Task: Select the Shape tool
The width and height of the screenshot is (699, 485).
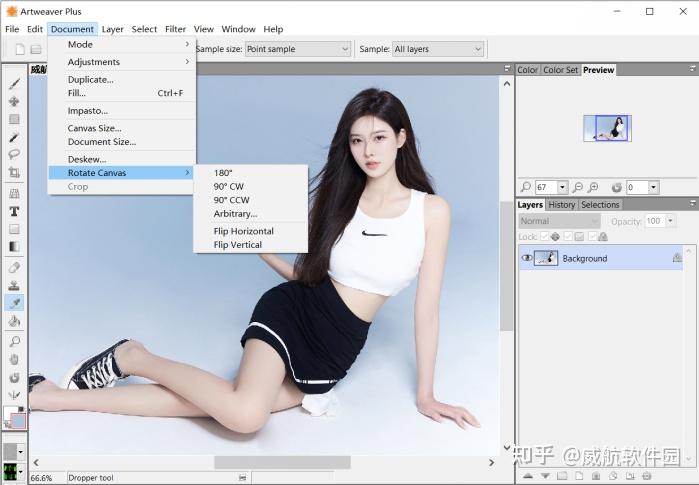Action: click(14, 229)
